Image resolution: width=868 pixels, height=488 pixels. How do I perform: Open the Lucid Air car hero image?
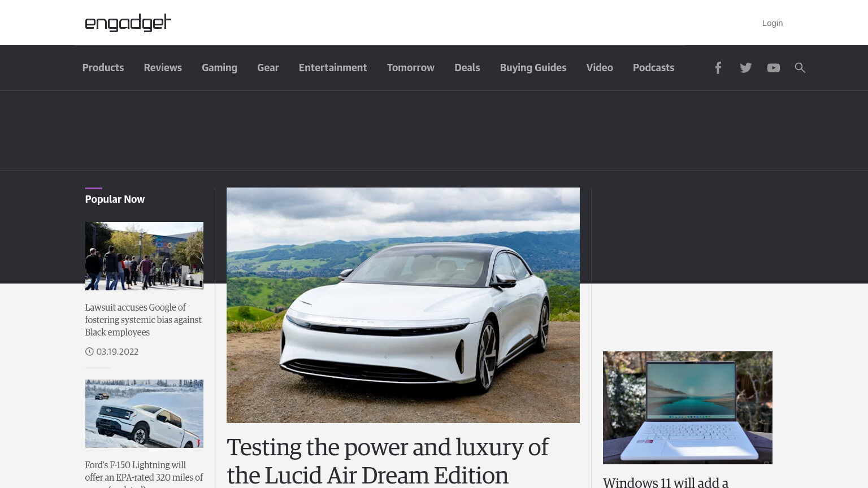[x=403, y=305]
